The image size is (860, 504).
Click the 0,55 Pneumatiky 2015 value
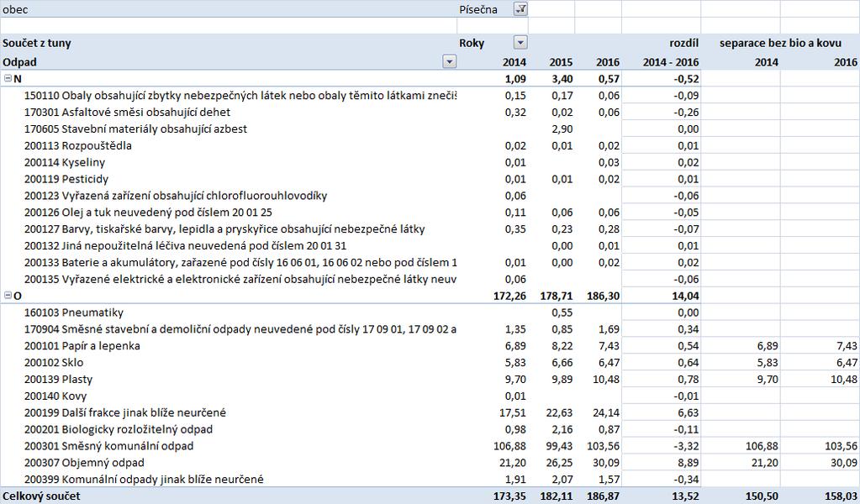click(562, 312)
